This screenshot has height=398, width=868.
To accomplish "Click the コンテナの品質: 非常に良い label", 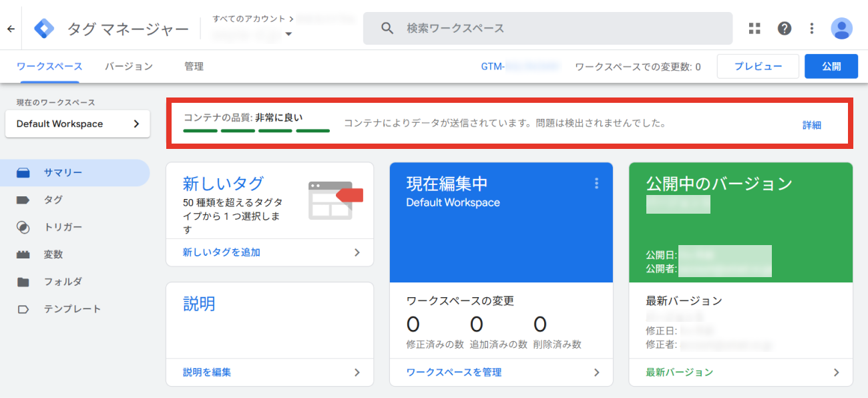I will [x=243, y=118].
